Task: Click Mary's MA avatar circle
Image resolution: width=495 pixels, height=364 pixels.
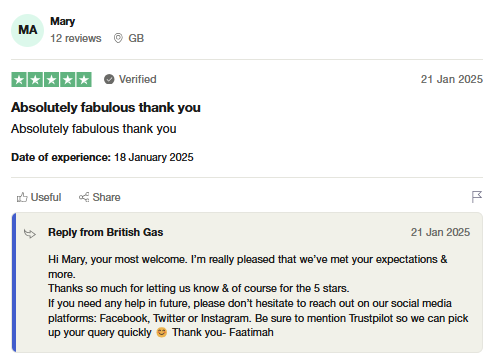Action: tap(28, 30)
